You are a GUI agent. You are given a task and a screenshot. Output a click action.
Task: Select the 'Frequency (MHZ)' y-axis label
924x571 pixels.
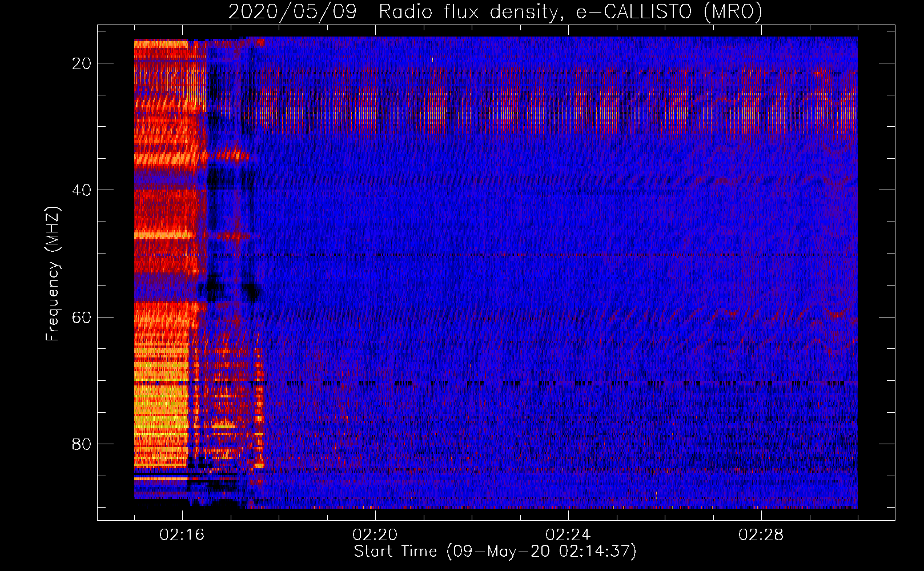[x=53, y=274]
